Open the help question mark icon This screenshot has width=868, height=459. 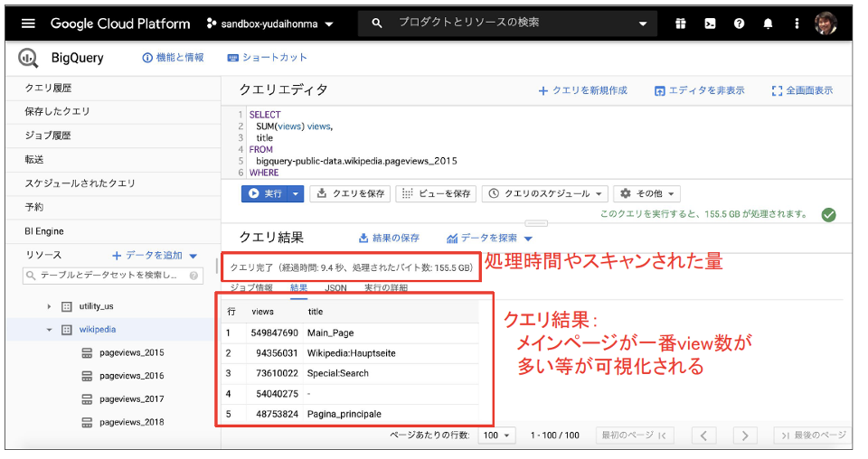pyautogui.click(x=739, y=23)
